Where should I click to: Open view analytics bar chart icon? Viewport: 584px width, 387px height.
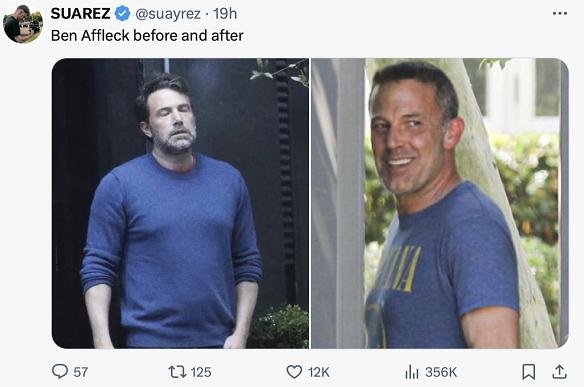click(412, 372)
